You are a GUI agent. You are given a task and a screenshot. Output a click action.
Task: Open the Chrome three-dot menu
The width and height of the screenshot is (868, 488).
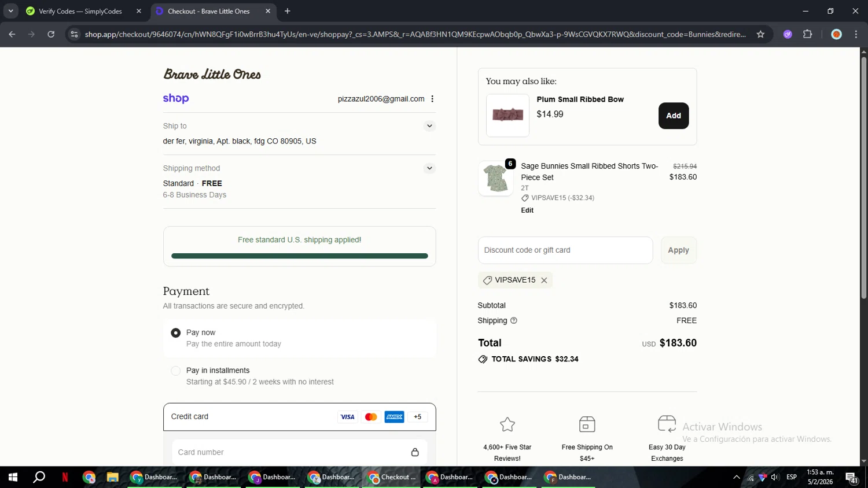click(x=856, y=34)
